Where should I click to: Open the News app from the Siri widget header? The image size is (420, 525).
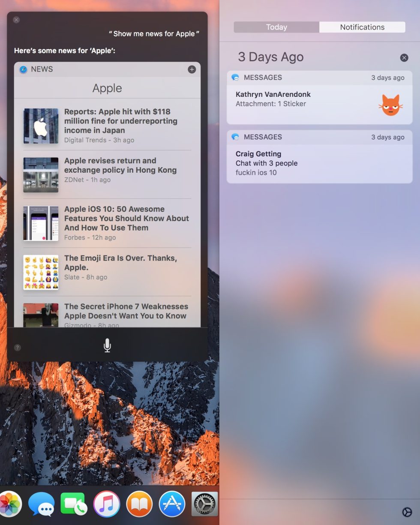tap(39, 69)
